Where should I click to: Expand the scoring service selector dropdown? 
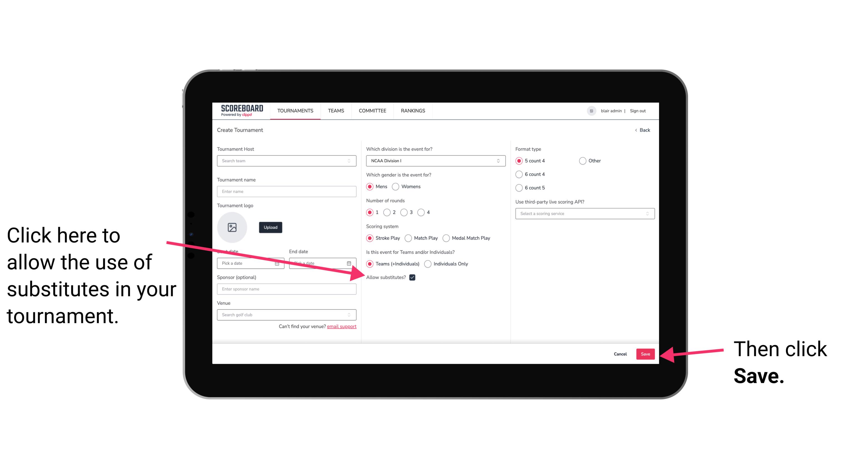coord(583,214)
